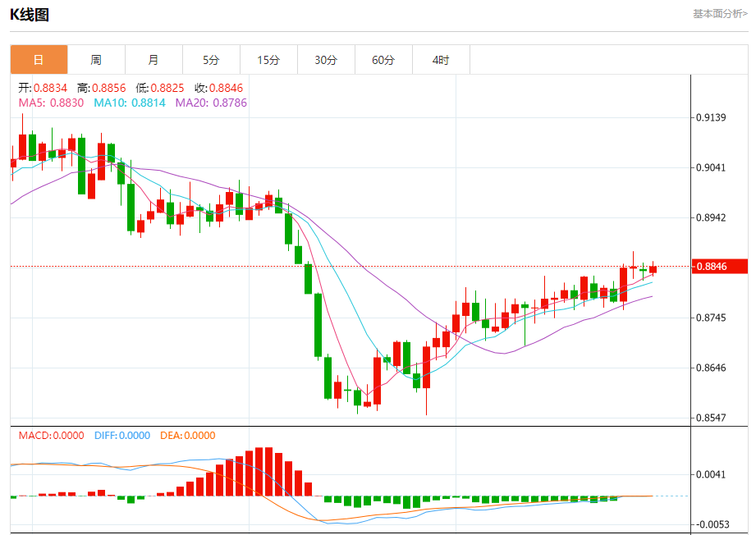756x535 pixels.
Task: Click the K线图 title heading
Action: pos(30,15)
